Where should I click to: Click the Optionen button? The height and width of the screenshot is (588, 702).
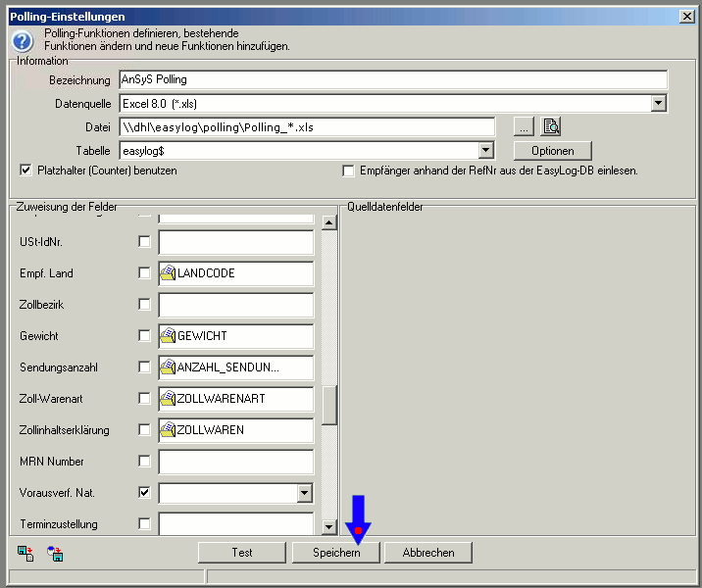coord(552,151)
